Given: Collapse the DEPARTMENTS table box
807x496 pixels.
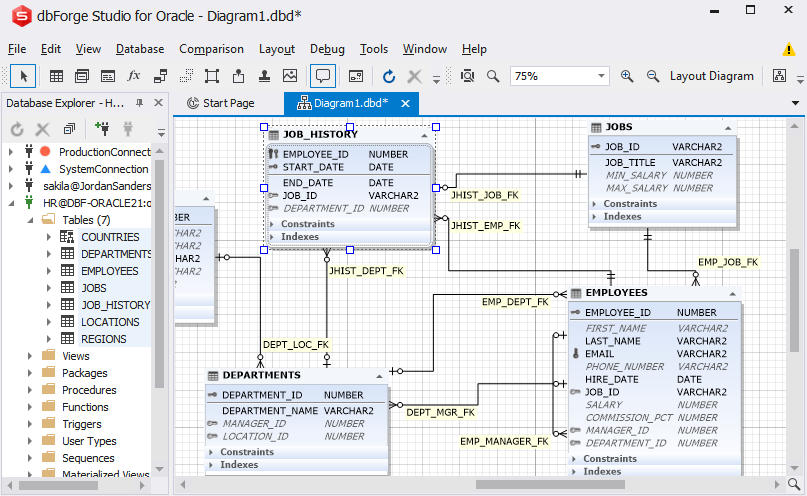Looking at the screenshot, I should pyautogui.click(x=379, y=376).
